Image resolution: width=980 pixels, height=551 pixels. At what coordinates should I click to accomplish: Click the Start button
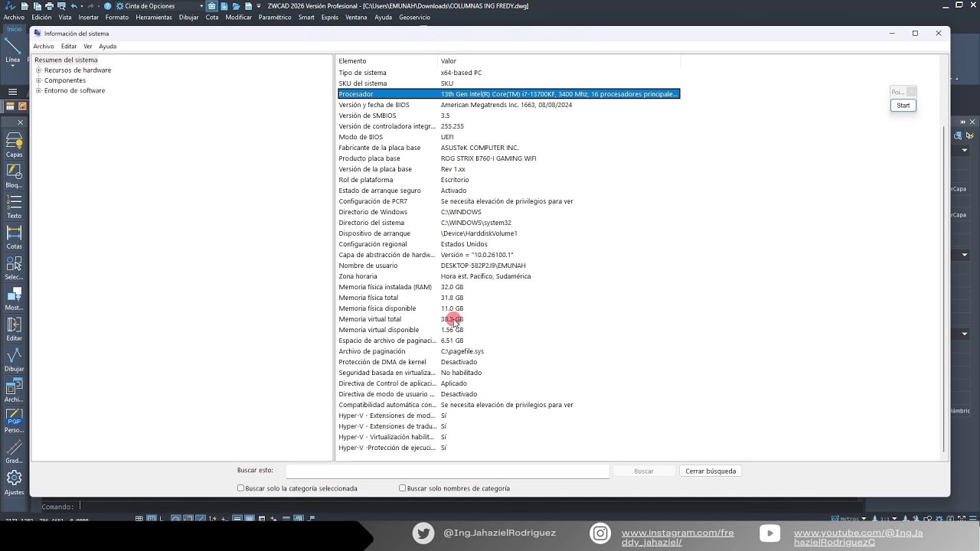(903, 106)
